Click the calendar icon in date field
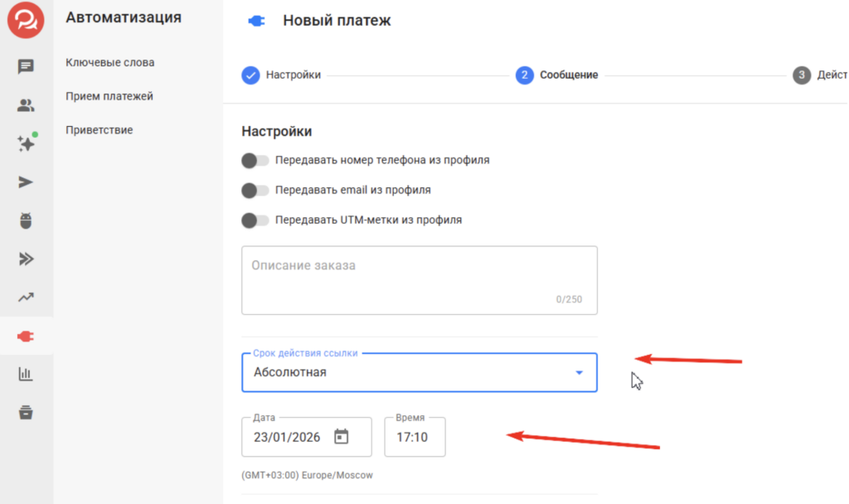 click(x=341, y=436)
